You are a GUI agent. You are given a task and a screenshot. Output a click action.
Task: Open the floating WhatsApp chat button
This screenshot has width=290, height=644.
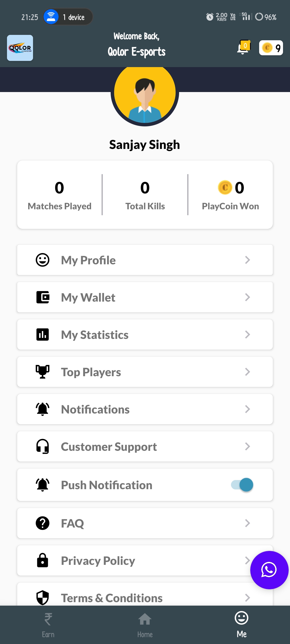point(269,570)
